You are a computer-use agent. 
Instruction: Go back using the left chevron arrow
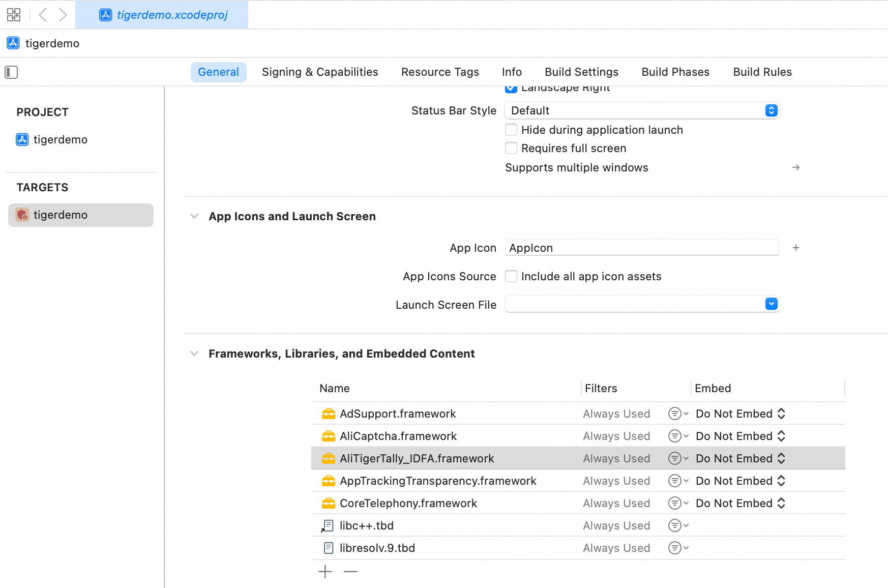click(43, 15)
